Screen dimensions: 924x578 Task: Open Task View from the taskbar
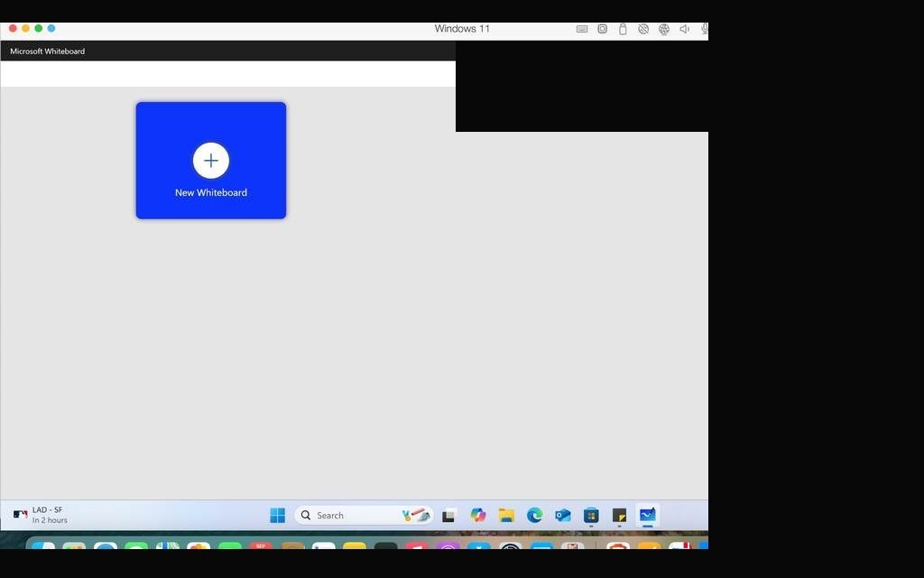click(x=449, y=516)
